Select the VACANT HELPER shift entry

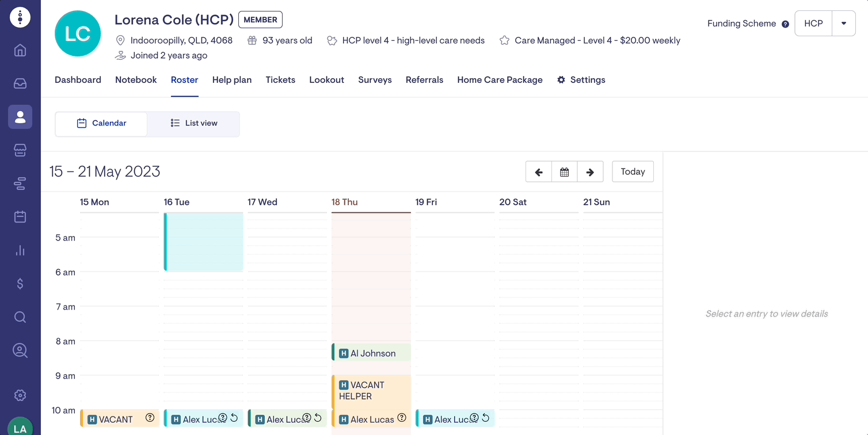(371, 391)
